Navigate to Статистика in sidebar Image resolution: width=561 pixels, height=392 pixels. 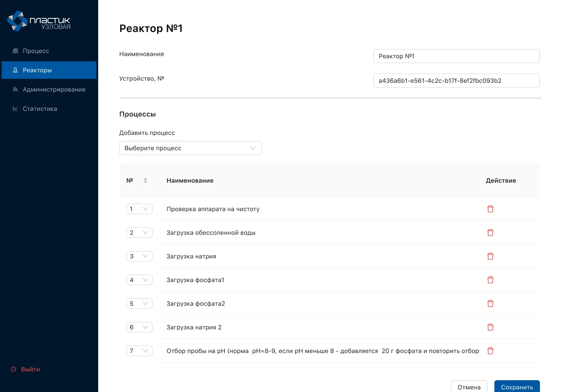(40, 109)
